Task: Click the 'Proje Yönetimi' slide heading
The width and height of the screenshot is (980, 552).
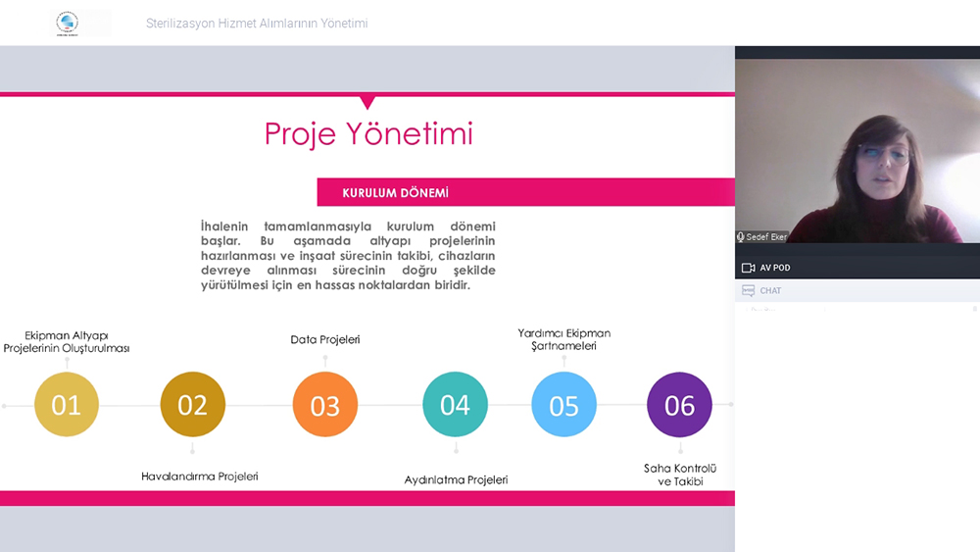Action: point(368,133)
